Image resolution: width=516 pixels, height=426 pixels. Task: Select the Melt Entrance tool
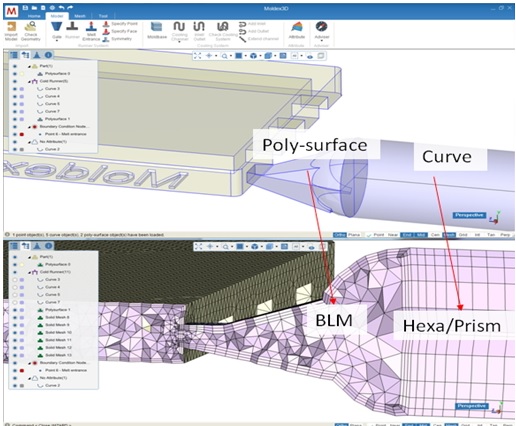(91, 31)
